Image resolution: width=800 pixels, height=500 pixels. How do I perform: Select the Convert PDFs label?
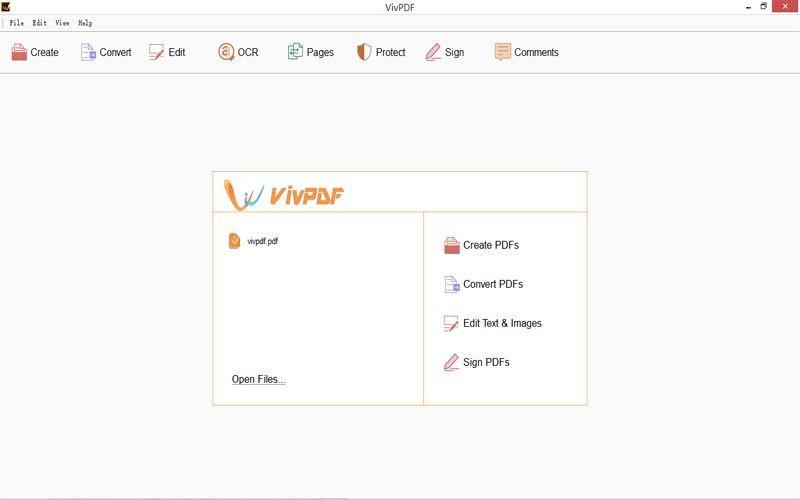tap(493, 284)
